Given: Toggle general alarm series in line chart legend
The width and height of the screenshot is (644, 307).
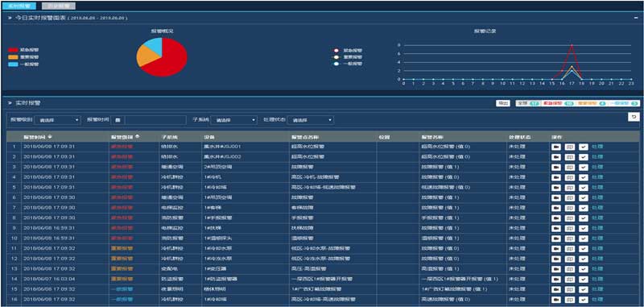Looking at the screenshot, I should [x=348, y=64].
